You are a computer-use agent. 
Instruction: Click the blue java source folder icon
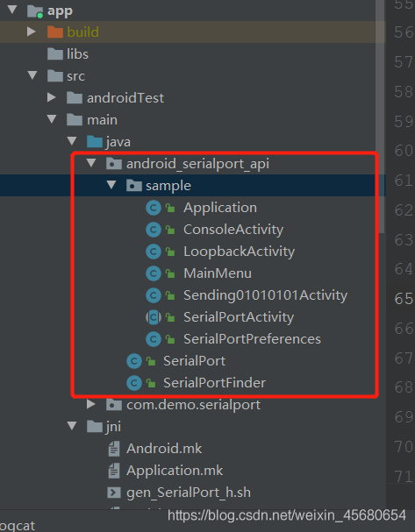click(x=95, y=141)
